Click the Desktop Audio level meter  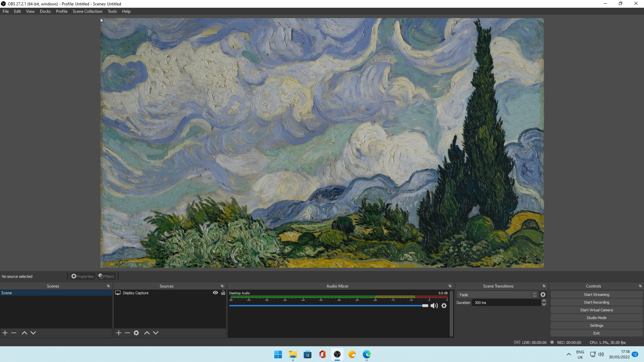(x=339, y=297)
